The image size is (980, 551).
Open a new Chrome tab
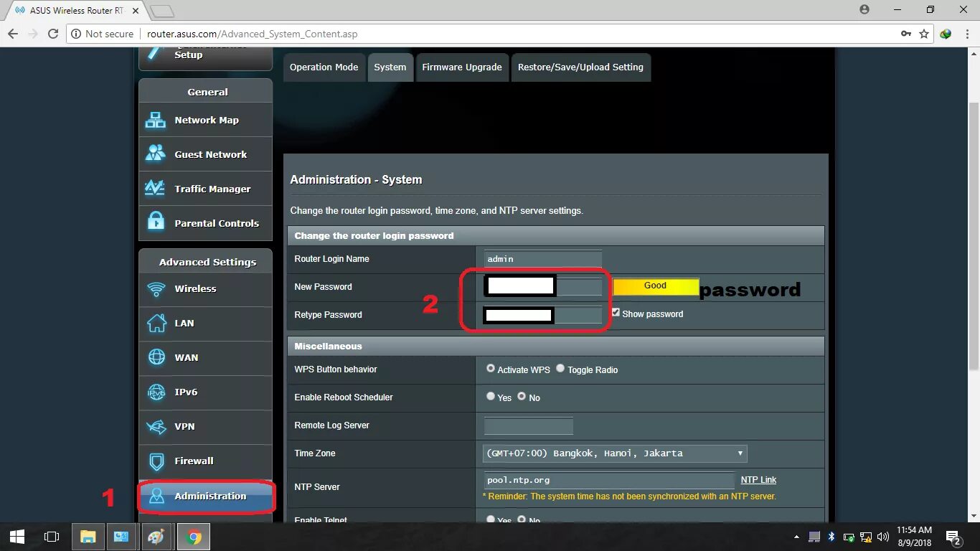point(163,11)
